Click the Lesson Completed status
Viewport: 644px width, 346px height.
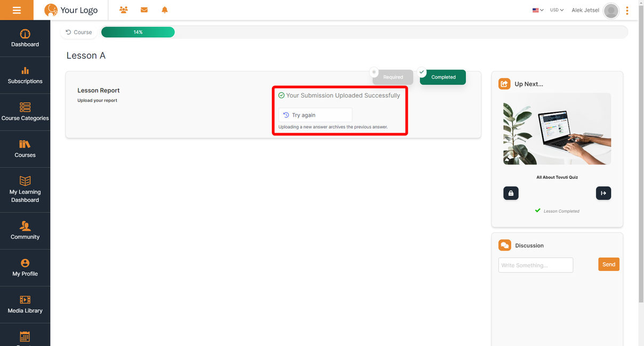coord(557,211)
